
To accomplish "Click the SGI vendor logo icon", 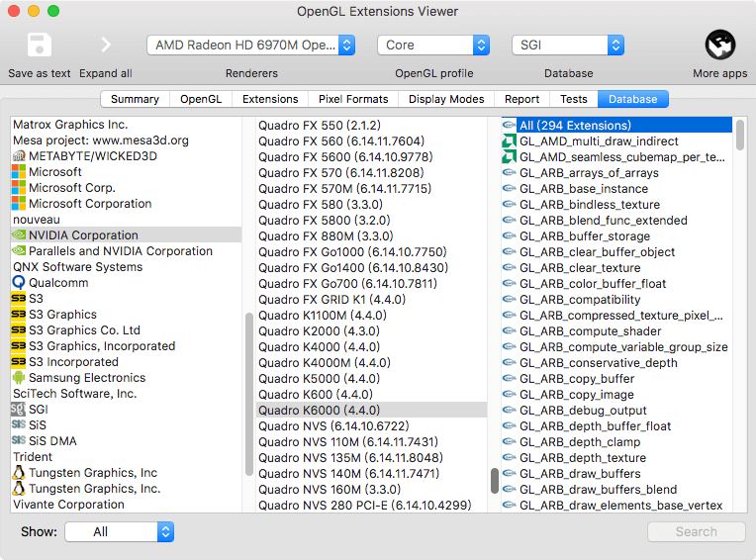I will point(18,410).
